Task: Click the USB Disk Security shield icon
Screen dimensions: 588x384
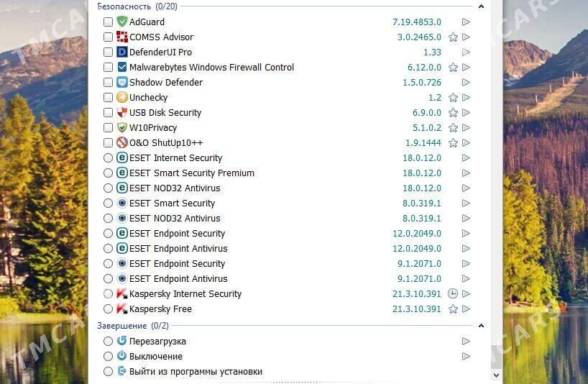Action: click(122, 112)
